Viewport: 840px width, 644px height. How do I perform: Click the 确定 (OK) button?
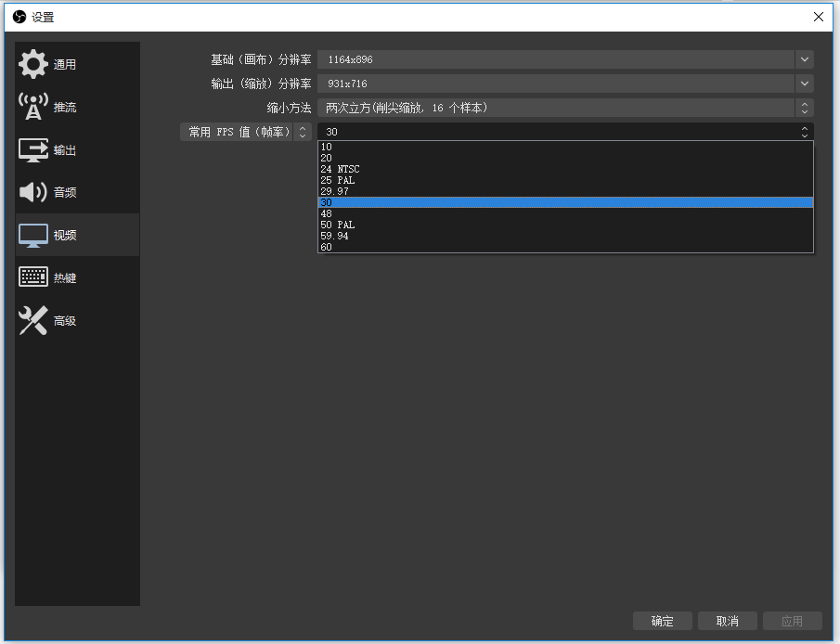(662, 621)
